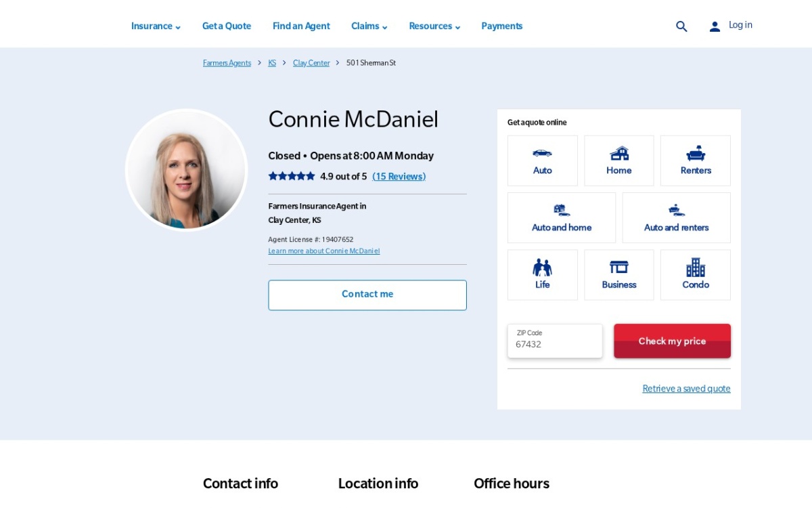The image size is (812, 508).
Task: Follow the Clay Center breadcrumb link
Action: 311,63
